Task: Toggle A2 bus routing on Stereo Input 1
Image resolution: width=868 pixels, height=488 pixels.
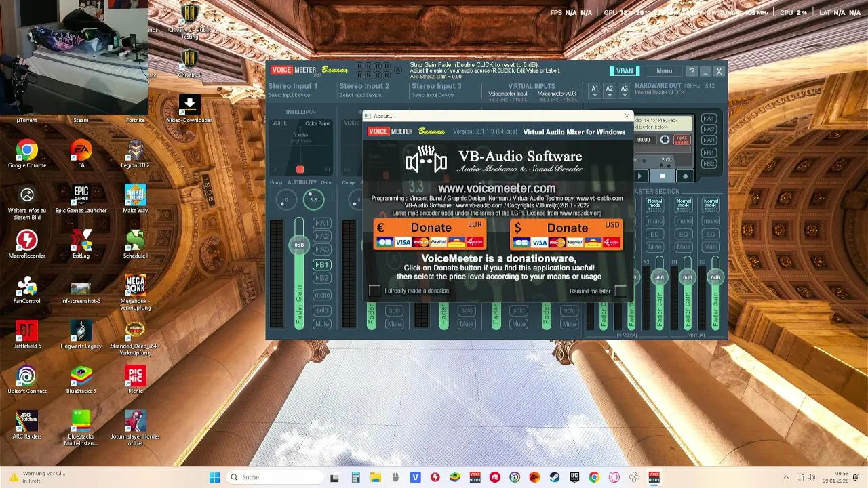Action: pos(322,237)
